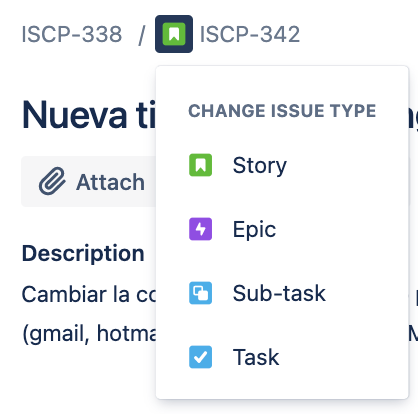Click the breadcrumb slash separator
The image size is (418, 414).
click(x=142, y=35)
